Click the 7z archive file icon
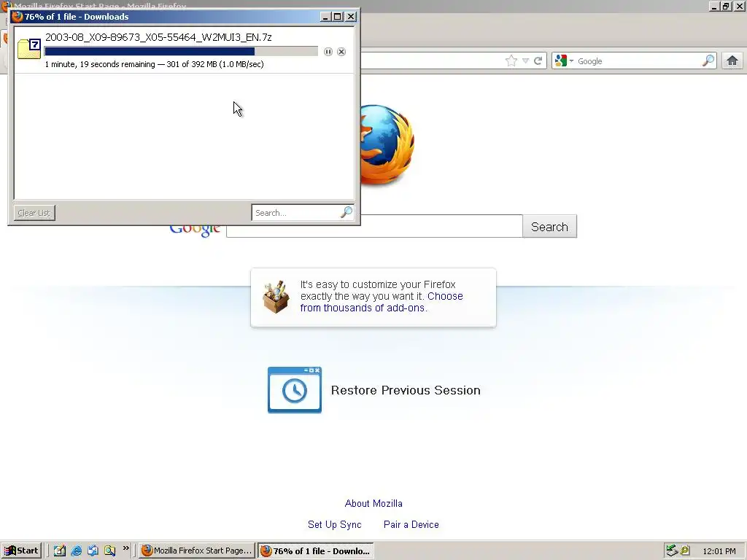This screenshot has height=560, width=747. pyautogui.click(x=29, y=49)
